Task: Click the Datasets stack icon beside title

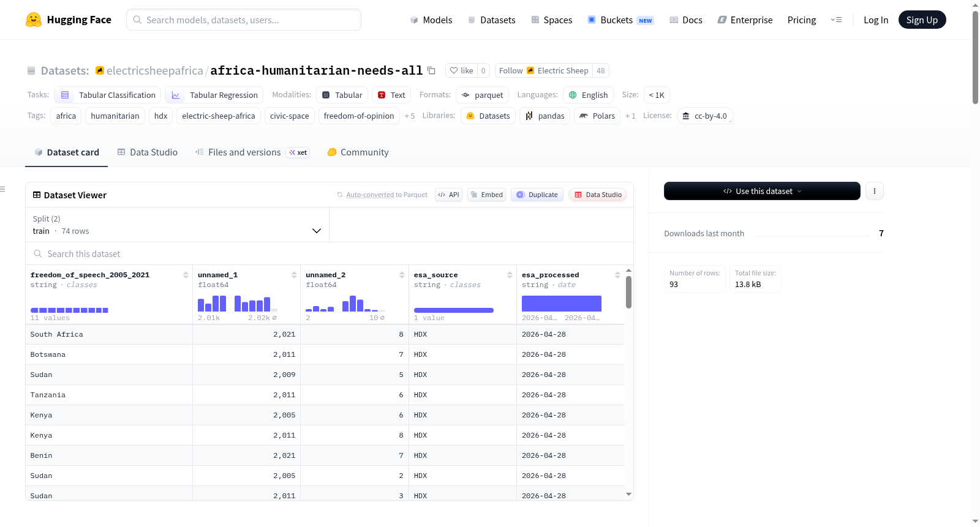Action: click(31, 70)
